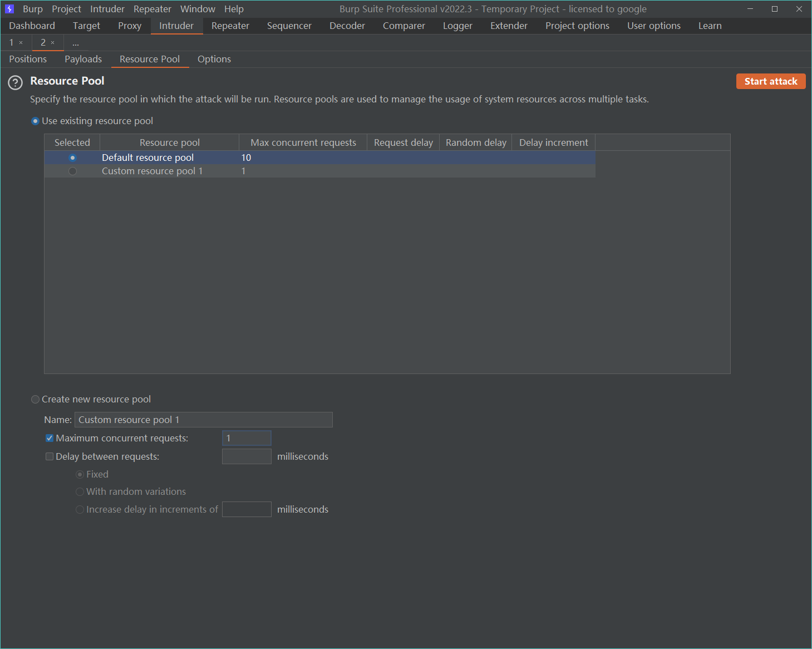The height and width of the screenshot is (649, 812).
Task: Click the Burp Suite logo icon
Action: (x=9, y=9)
